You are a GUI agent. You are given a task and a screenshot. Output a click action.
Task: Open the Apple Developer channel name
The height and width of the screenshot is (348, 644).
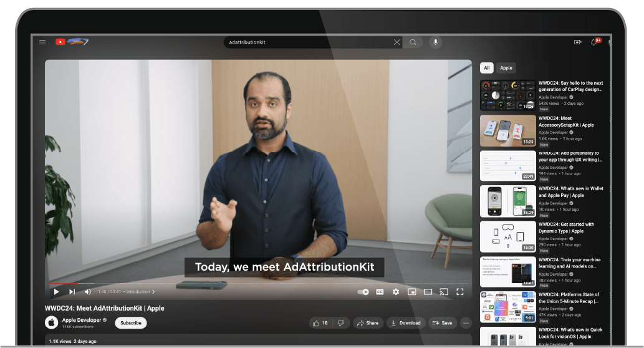[x=81, y=320]
